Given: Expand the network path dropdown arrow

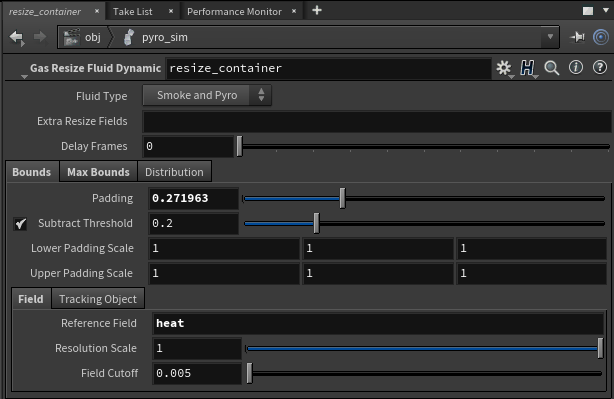Looking at the screenshot, I should click(x=550, y=37).
